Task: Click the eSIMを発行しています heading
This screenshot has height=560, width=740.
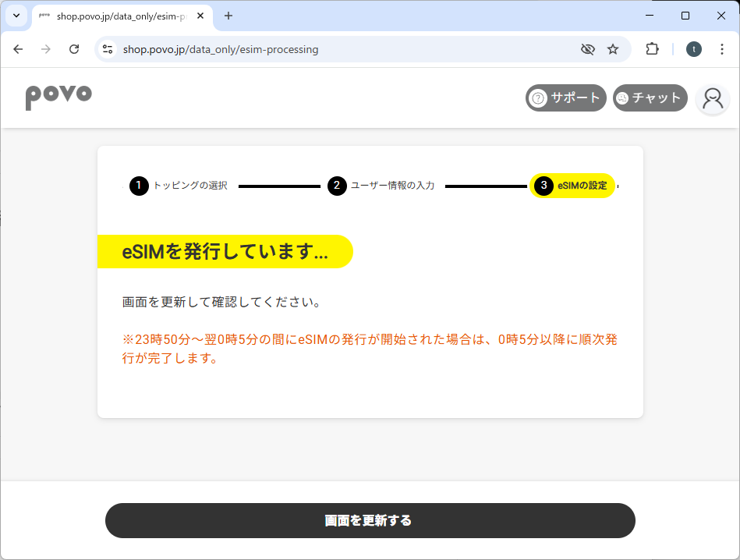Action: tap(225, 251)
